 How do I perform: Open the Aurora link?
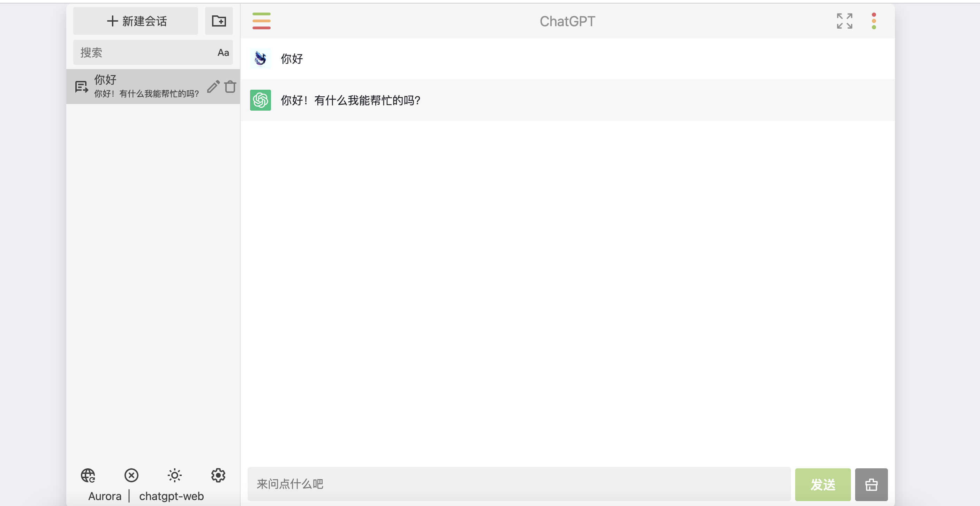pos(105,496)
